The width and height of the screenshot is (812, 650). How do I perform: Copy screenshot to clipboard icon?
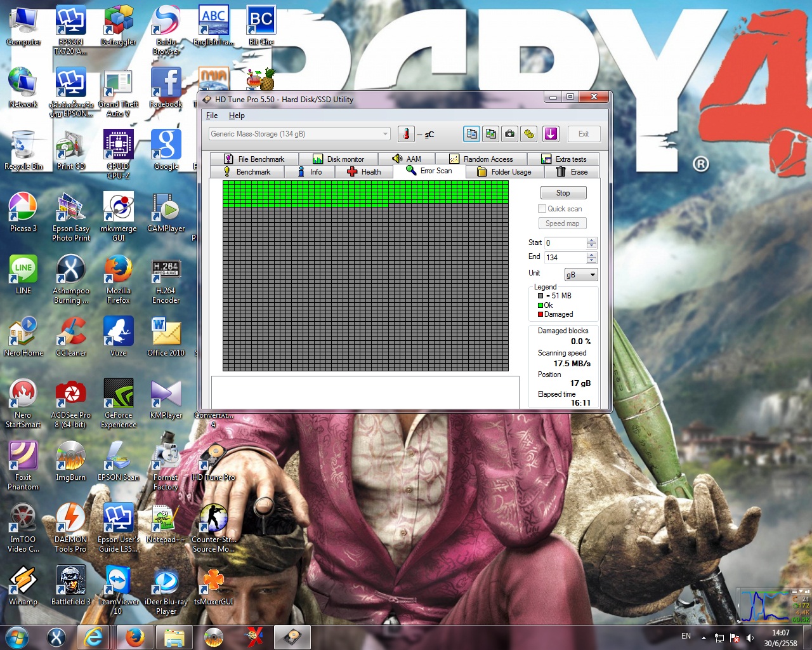coord(490,134)
